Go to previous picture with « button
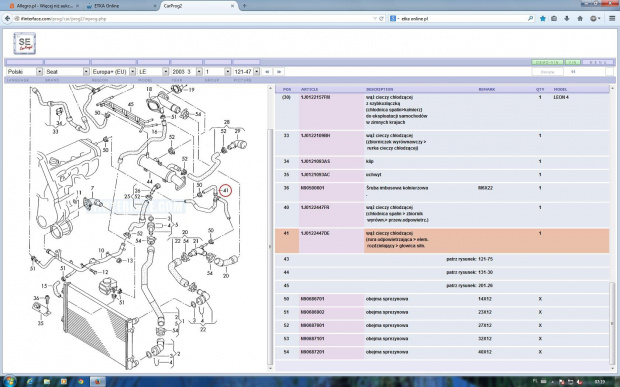 [x=267, y=72]
